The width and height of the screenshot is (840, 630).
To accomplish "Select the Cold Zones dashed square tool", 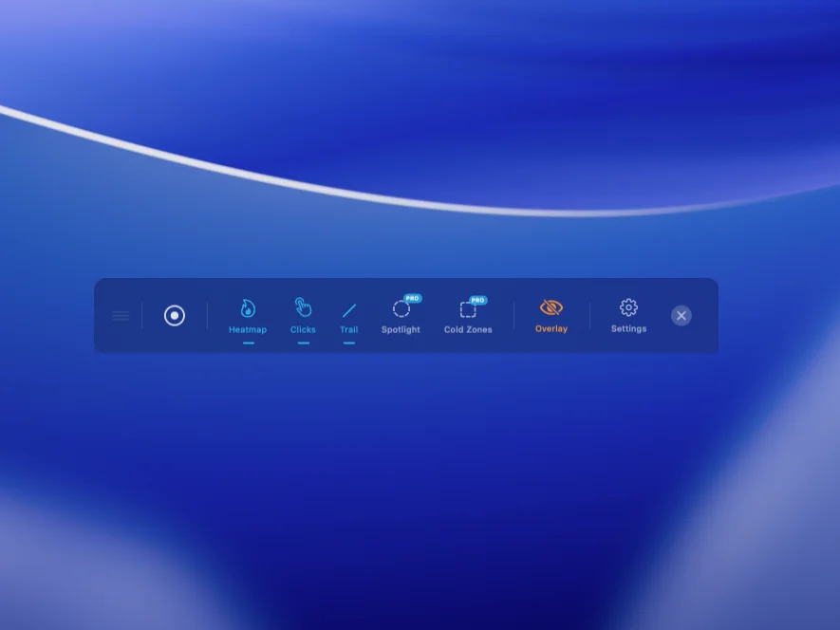I will click(x=468, y=309).
